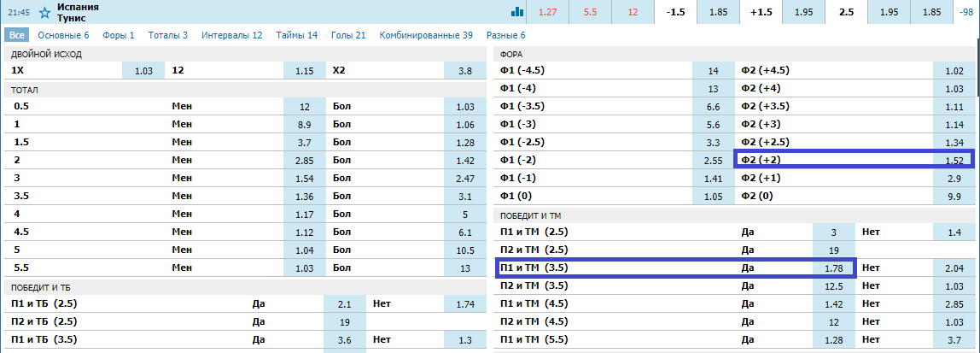Collapse the ПОБЕДИТ И ТМ section header
Image resolution: width=980 pixels, height=353 pixels.
click(x=734, y=216)
